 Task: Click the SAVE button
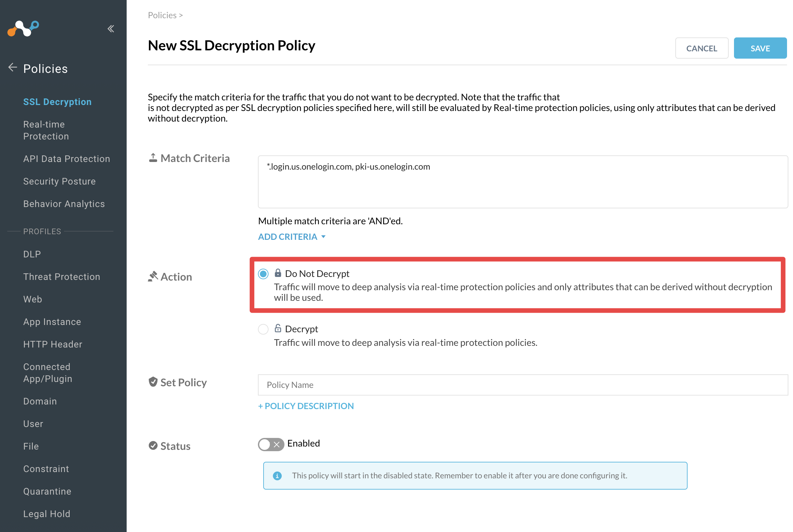click(x=760, y=48)
